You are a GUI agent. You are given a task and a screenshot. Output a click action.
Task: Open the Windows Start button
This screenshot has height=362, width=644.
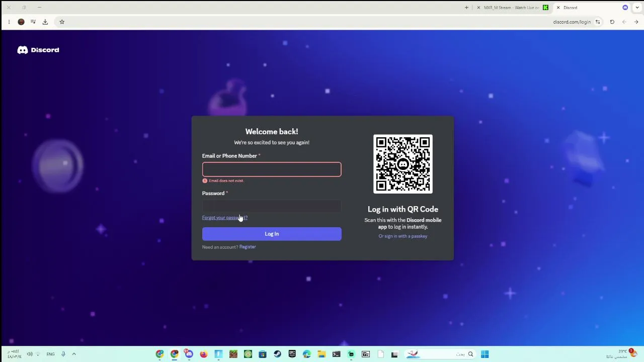(x=485, y=354)
